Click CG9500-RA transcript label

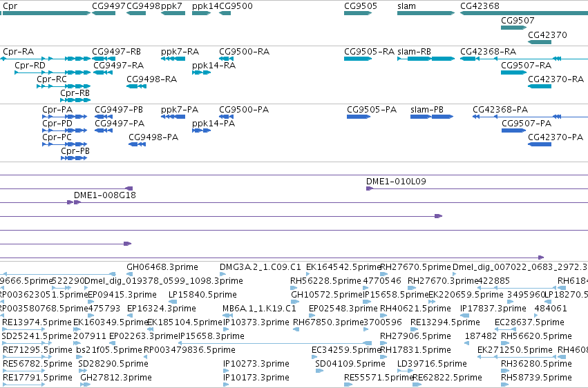(x=244, y=52)
